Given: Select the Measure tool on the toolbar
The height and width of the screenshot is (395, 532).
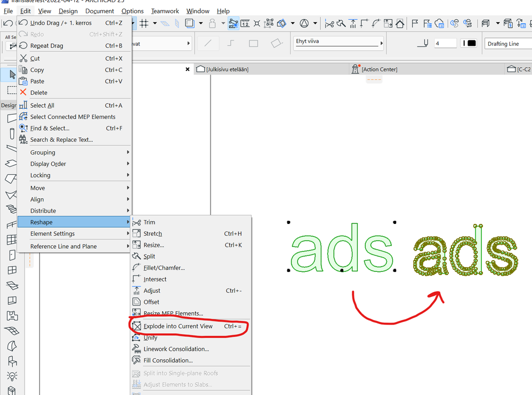Looking at the screenshot, I should [245, 23].
